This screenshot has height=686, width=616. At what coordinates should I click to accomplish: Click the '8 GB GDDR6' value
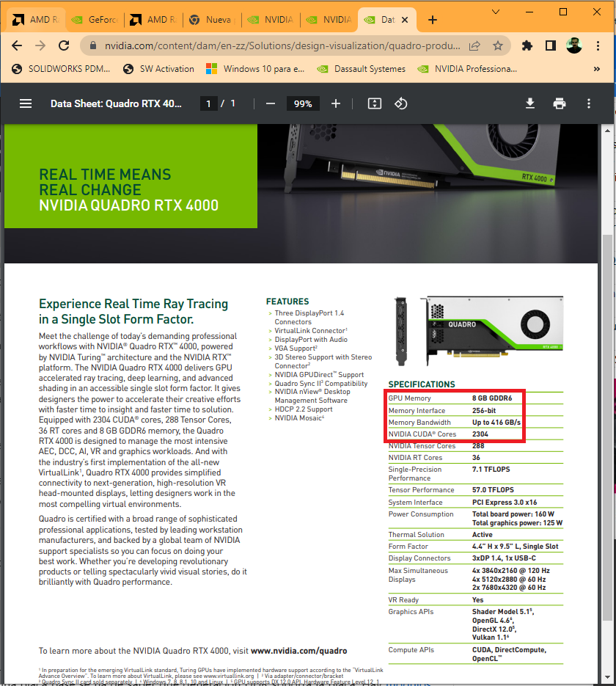click(492, 398)
